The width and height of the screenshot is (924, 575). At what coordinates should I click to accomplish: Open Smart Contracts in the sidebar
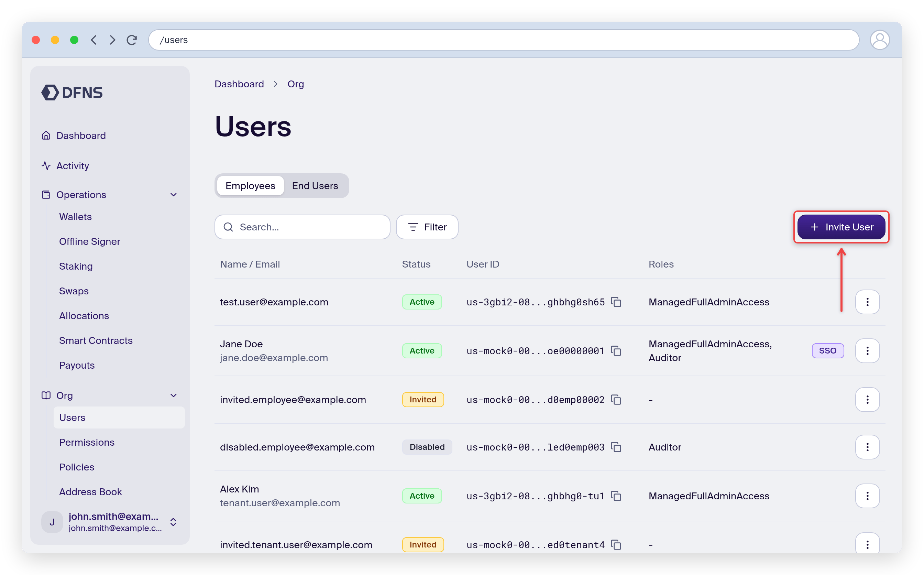[x=96, y=340]
